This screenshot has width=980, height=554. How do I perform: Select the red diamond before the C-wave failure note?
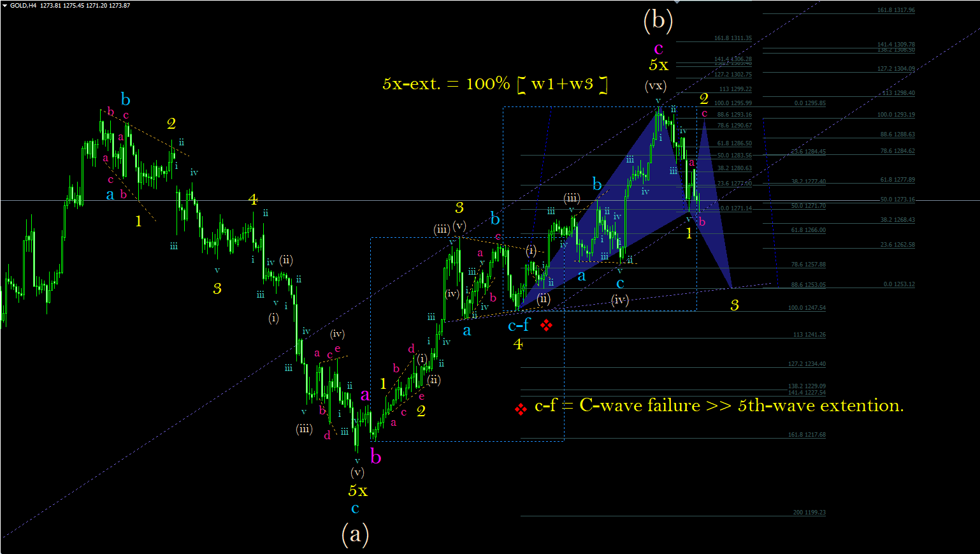[x=521, y=409]
